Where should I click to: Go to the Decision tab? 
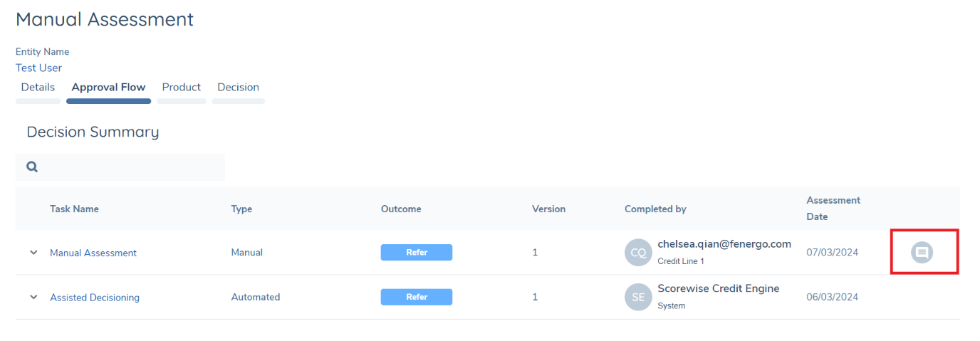click(x=238, y=88)
